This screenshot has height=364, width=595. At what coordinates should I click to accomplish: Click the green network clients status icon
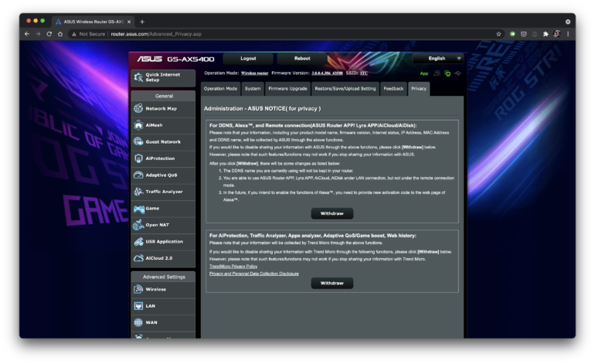pyautogui.click(x=447, y=73)
